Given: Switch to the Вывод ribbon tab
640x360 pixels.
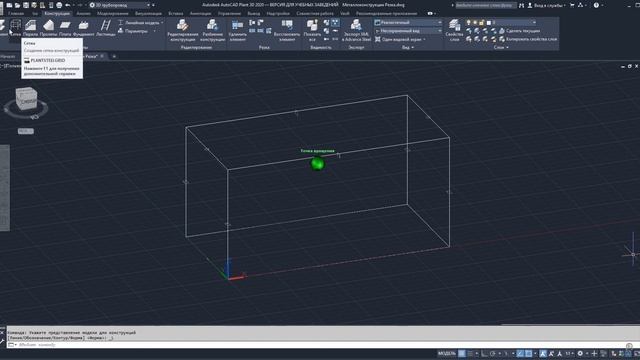Looking at the screenshot, I should coord(253,13).
